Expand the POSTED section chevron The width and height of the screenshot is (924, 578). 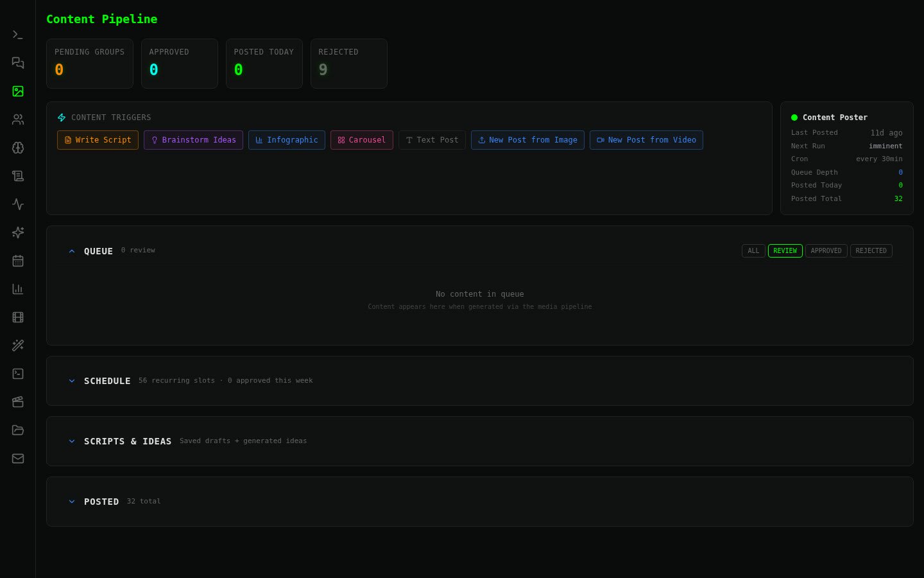pyautogui.click(x=72, y=502)
